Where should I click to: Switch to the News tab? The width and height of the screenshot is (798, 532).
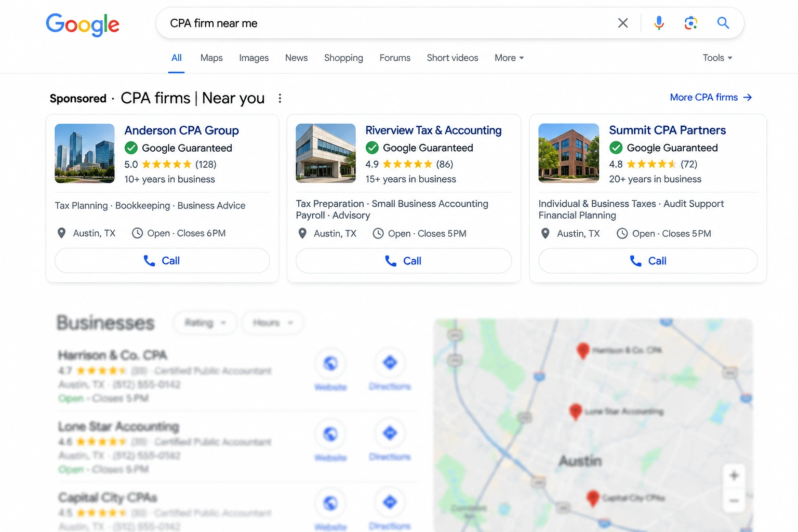(x=296, y=58)
